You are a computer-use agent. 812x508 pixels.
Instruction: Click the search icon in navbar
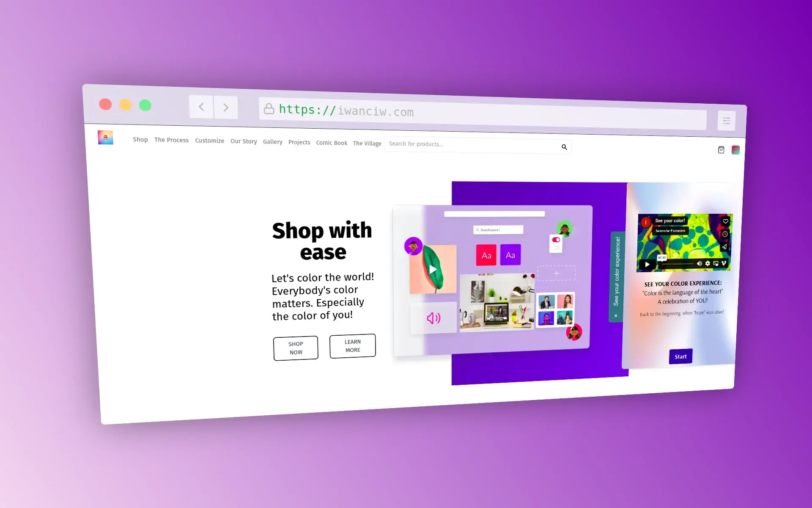coord(564,146)
